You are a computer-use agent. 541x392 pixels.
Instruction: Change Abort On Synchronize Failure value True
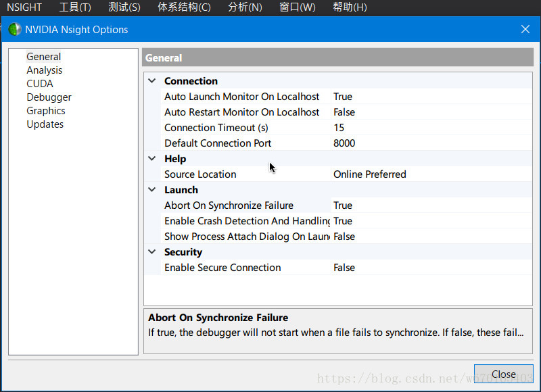tap(431, 205)
